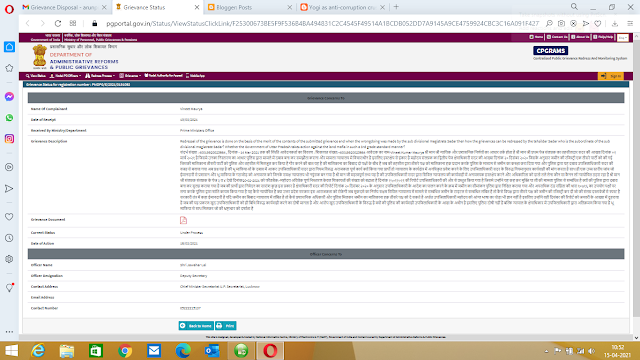
Task: Open a new browser tab
Action: pyautogui.click(x=396, y=7)
